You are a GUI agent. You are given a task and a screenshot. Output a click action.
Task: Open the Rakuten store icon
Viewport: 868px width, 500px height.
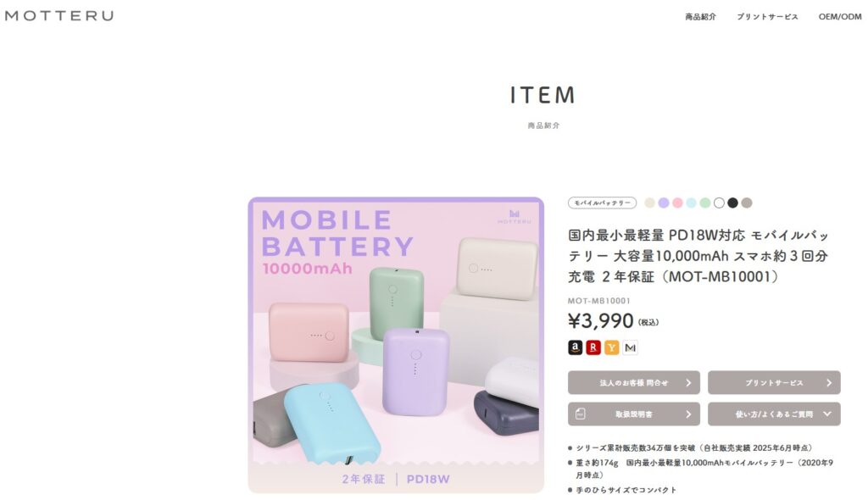(593, 347)
